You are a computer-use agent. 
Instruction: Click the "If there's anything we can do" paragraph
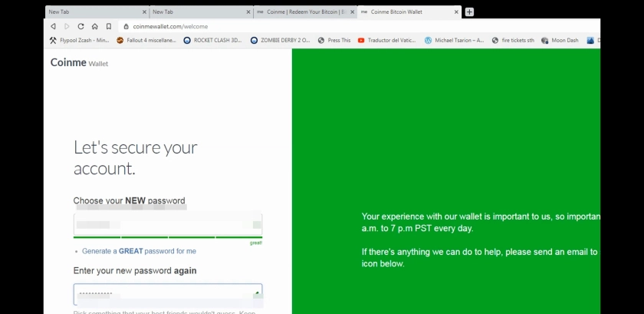[x=480, y=258]
